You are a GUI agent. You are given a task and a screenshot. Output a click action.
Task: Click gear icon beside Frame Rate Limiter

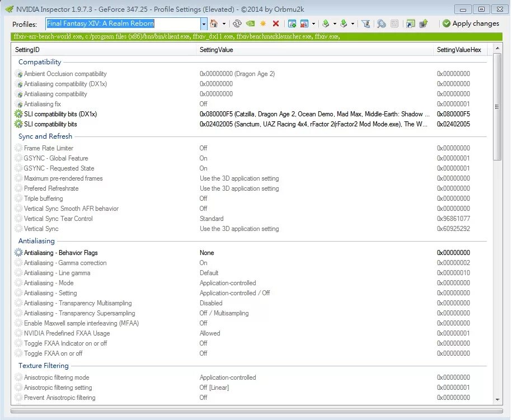tap(18, 148)
